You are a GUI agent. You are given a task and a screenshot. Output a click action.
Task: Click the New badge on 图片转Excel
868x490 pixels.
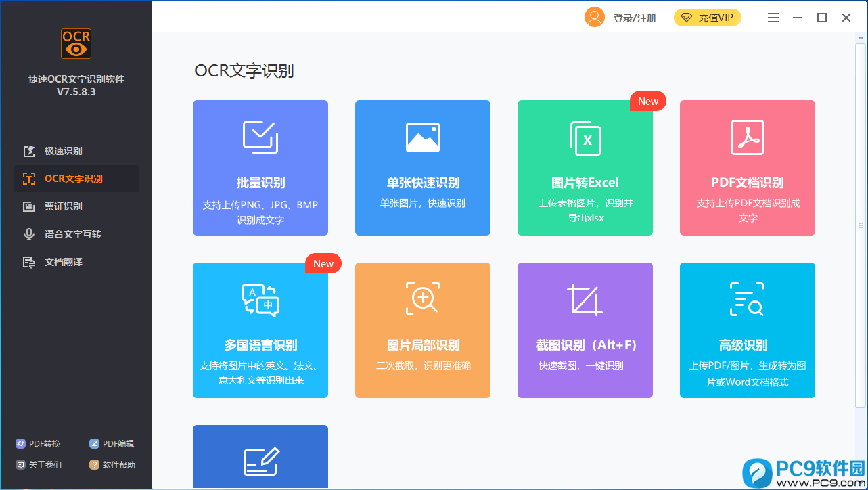click(648, 102)
